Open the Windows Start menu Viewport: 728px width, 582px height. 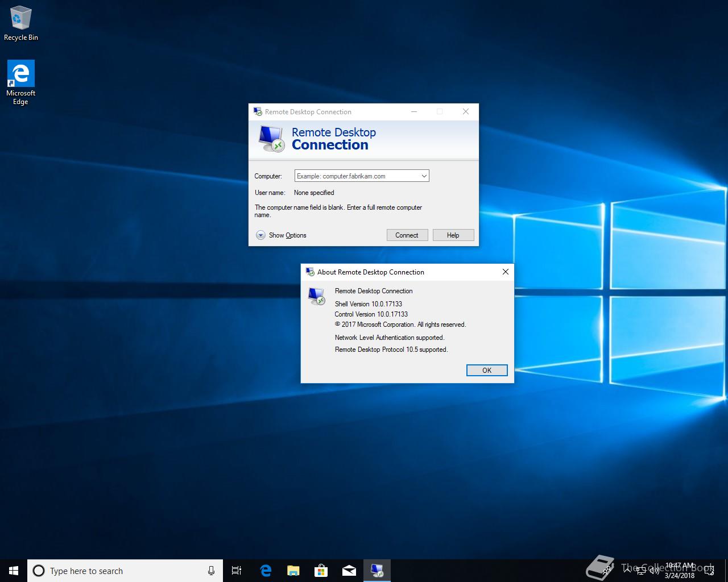click(x=14, y=571)
